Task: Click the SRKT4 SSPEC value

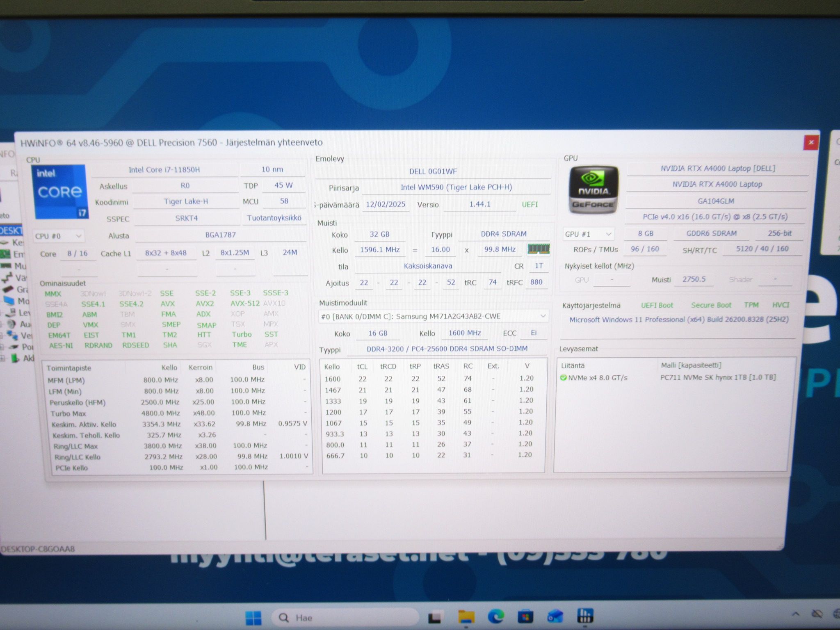Action: coord(187,218)
